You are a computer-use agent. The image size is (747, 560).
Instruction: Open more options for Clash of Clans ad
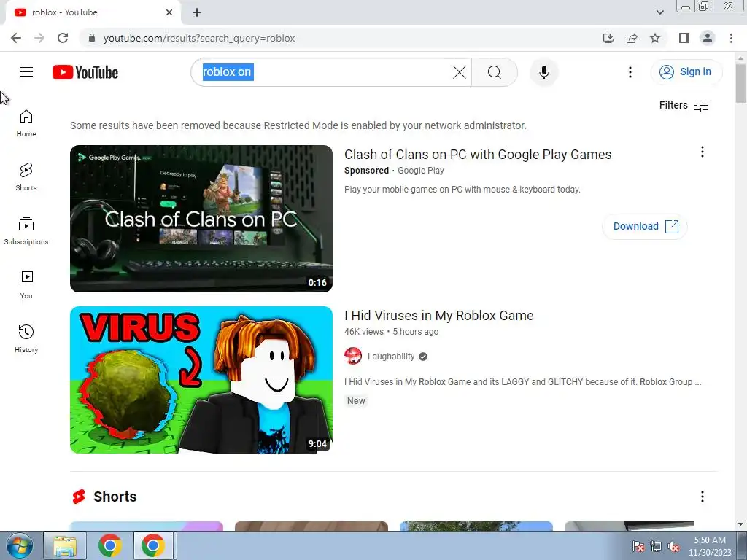click(x=703, y=152)
